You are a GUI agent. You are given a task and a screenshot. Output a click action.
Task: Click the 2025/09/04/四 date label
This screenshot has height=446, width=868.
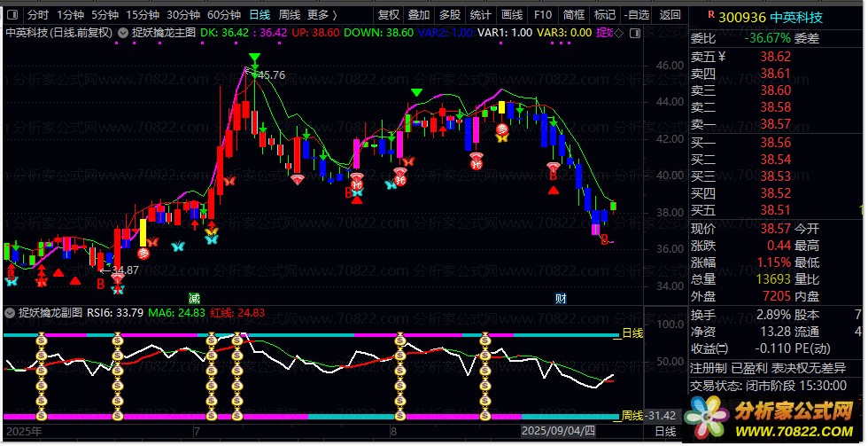coord(559,431)
